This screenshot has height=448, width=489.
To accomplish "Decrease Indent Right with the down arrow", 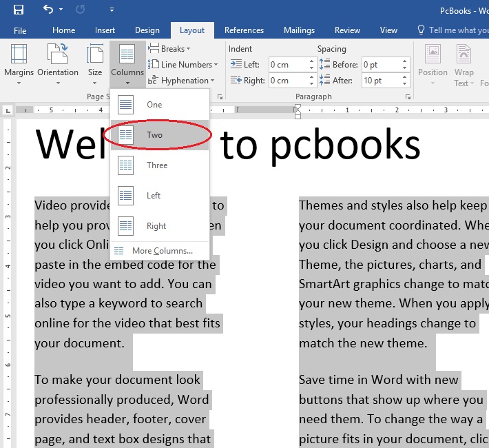I will click(311, 84).
